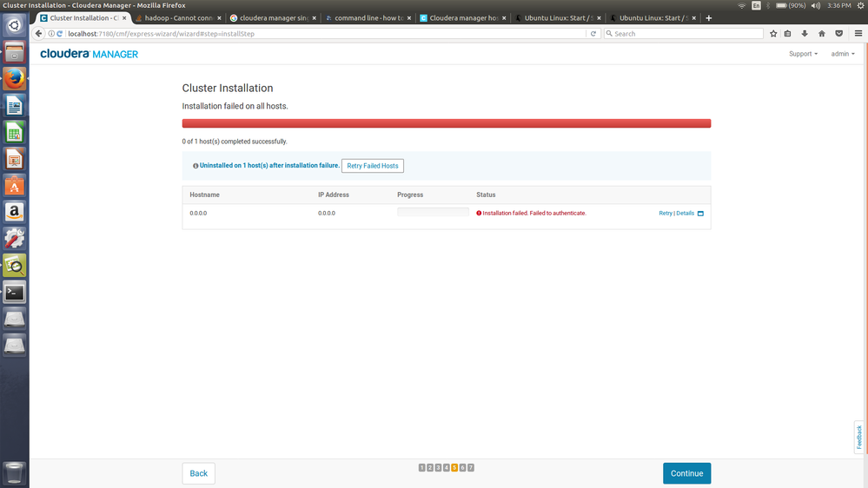Click Retry Failed Hosts button
The image size is (868, 488).
(x=373, y=166)
